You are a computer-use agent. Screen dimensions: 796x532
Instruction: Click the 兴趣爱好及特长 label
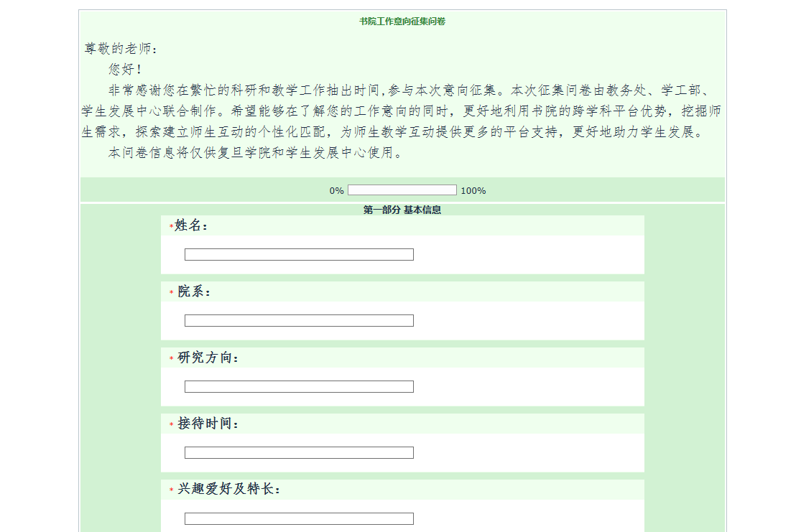229,490
